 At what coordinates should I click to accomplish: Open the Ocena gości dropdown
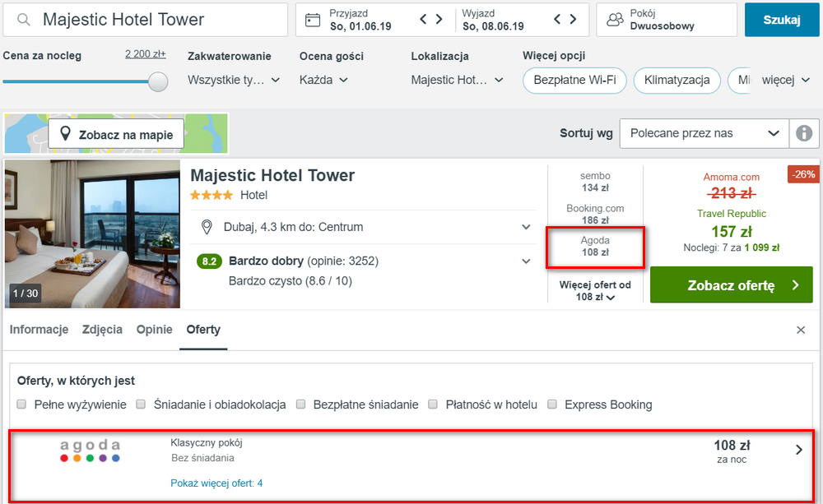pyautogui.click(x=323, y=81)
